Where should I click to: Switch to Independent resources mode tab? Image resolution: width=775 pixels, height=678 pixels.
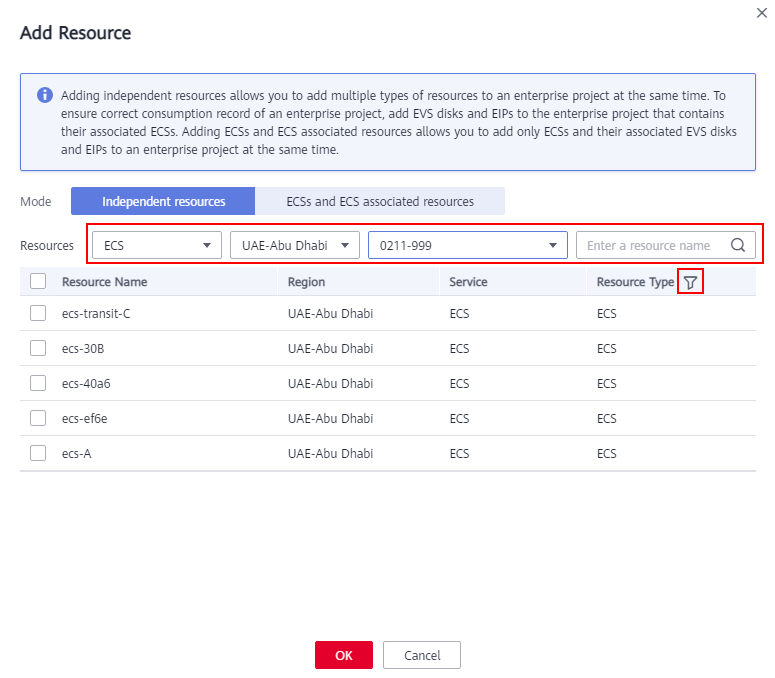pyautogui.click(x=163, y=201)
